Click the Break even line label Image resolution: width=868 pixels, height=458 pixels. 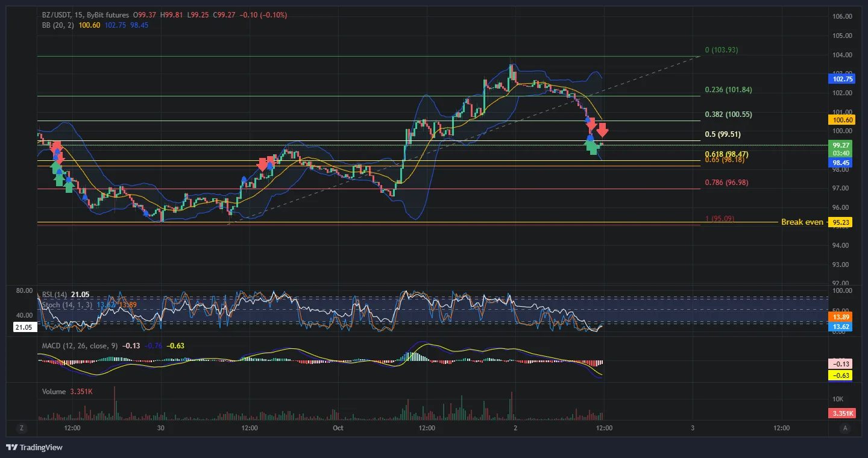coord(802,222)
